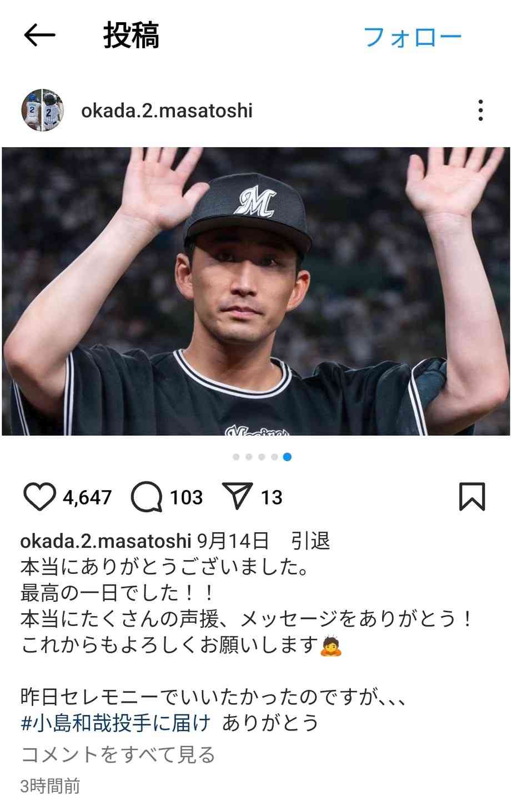Select the first carousel dot indicator
512x812 pixels.
[x=236, y=457]
